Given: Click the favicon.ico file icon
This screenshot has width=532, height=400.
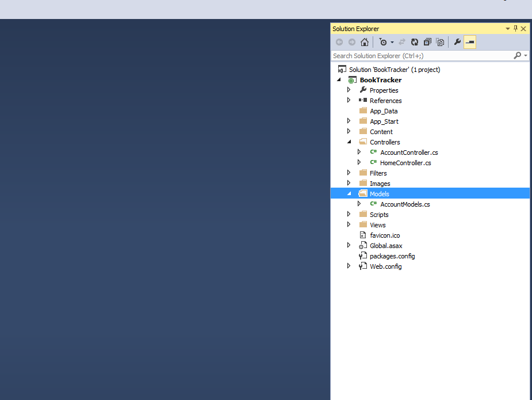Looking at the screenshot, I should (363, 235).
